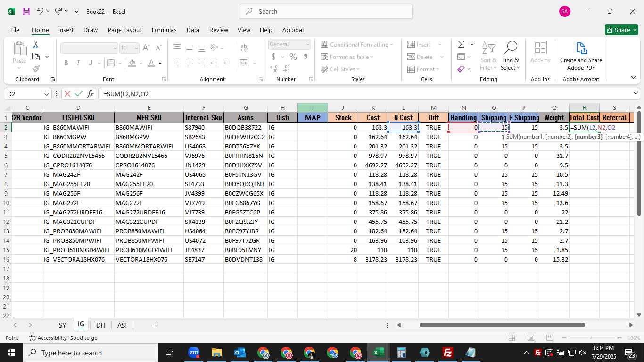Open the SY sheet tab
This screenshot has width=644, height=362.
click(x=62, y=325)
